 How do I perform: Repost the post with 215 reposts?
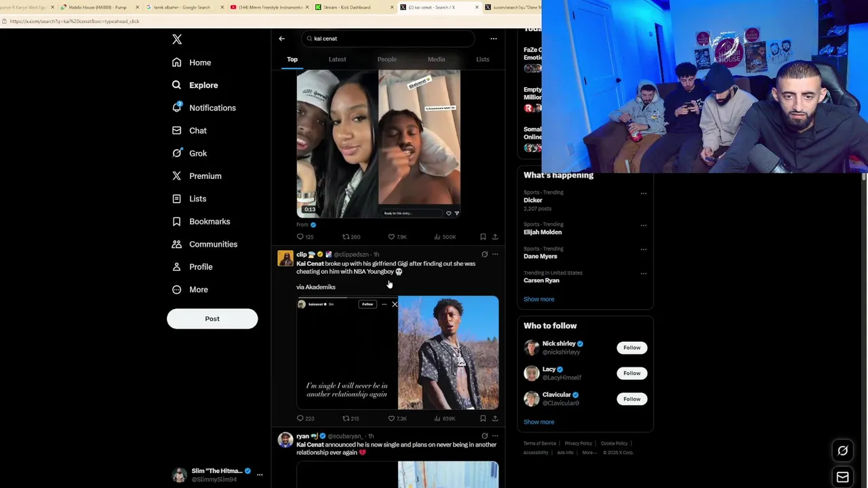coord(351,418)
